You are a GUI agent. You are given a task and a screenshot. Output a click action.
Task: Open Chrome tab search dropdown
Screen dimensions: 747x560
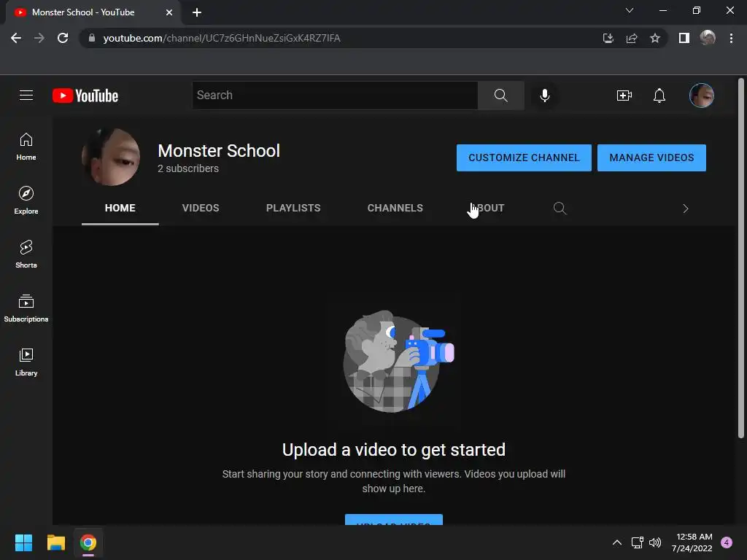click(630, 10)
